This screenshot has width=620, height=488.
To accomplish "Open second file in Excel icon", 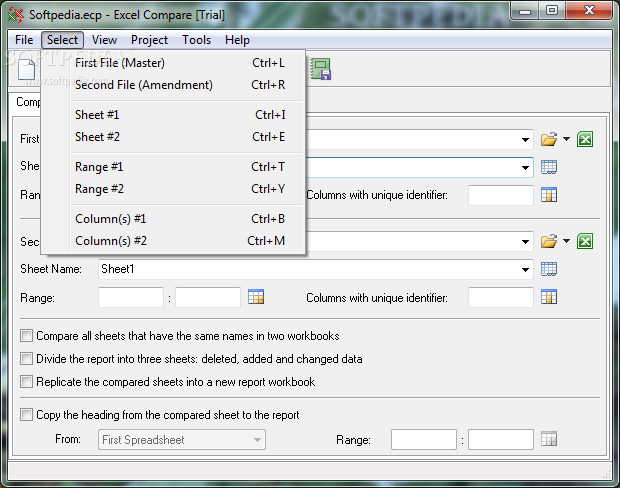I will (585, 241).
